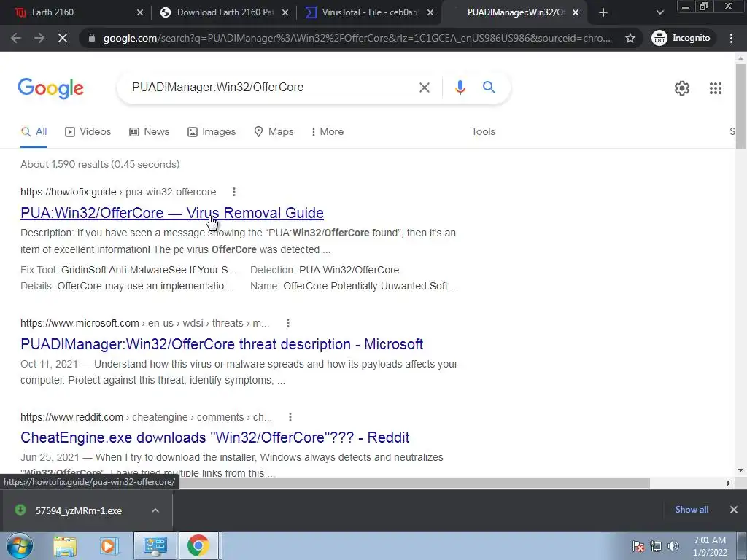Screen dimensions: 747x560
Task: Submit search with magnifier icon
Action: tap(489, 87)
